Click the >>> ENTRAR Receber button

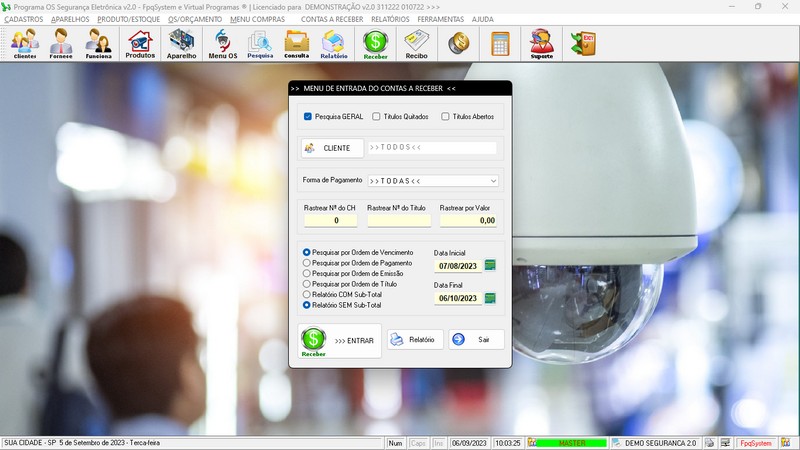point(339,341)
